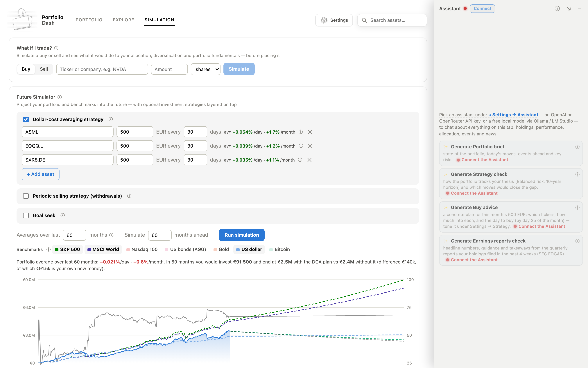This screenshot has width=588, height=368.
Task: Select the SIMULATION tab
Action: [159, 20]
